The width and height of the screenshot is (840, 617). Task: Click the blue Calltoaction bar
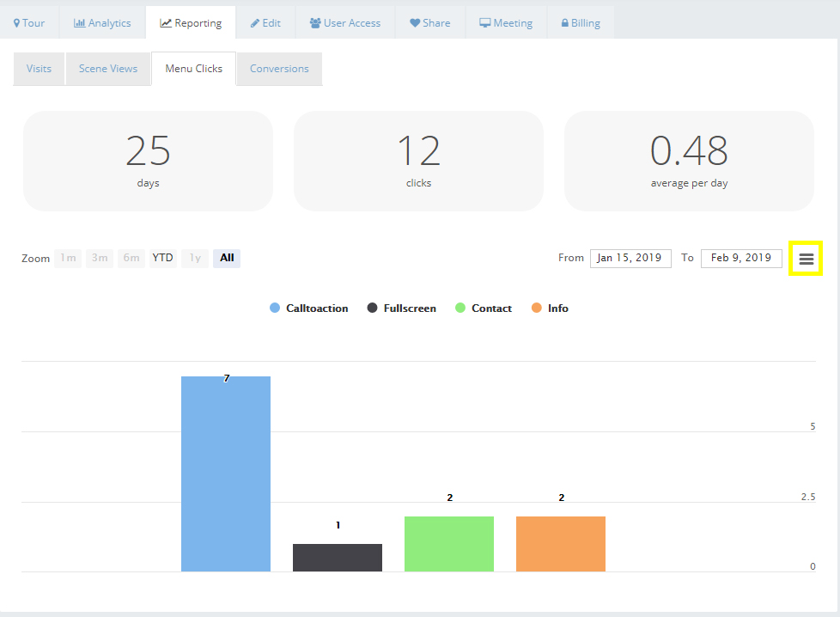pyautogui.click(x=226, y=473)
